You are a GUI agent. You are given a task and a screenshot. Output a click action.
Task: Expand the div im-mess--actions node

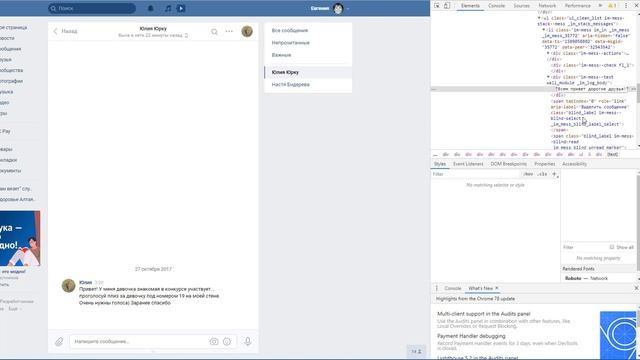[548, 53]
